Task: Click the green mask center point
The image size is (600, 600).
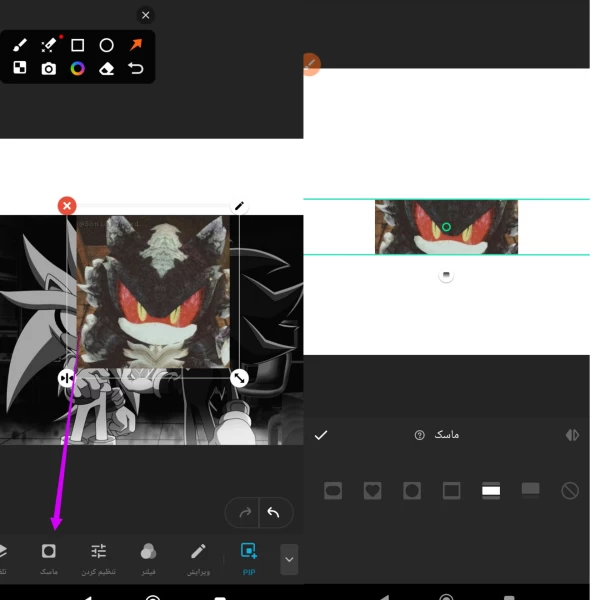Action: coord(446,227)
